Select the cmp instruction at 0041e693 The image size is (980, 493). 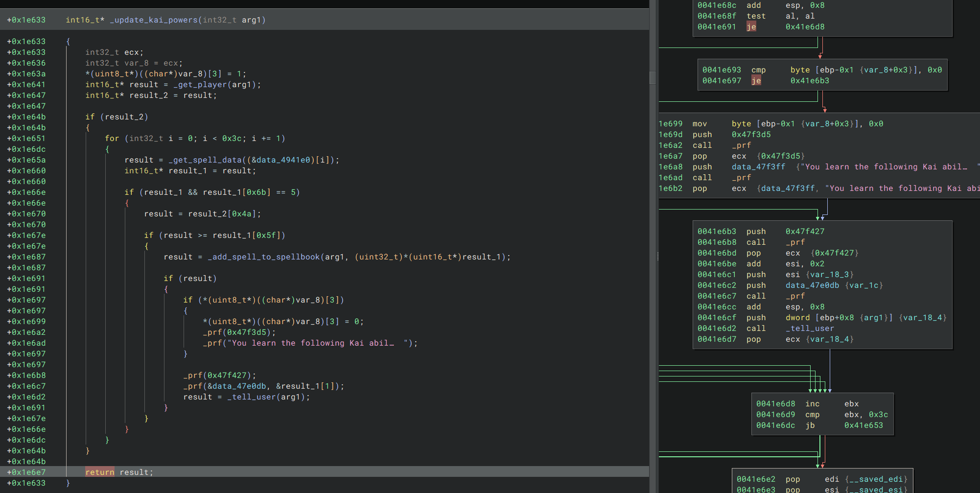(x=758, y=70)
